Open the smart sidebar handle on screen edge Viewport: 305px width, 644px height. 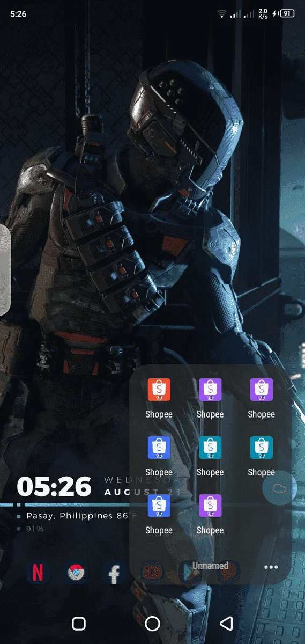pyautogui.click(x=5, y=270)
